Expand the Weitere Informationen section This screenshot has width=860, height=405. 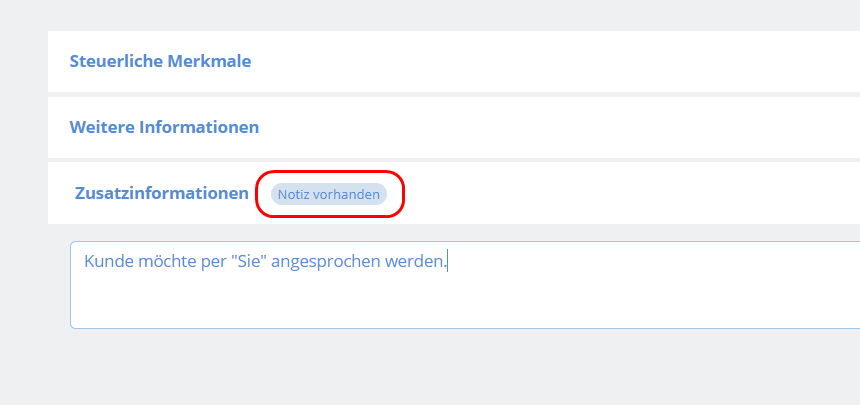click(x=164, y=127)
